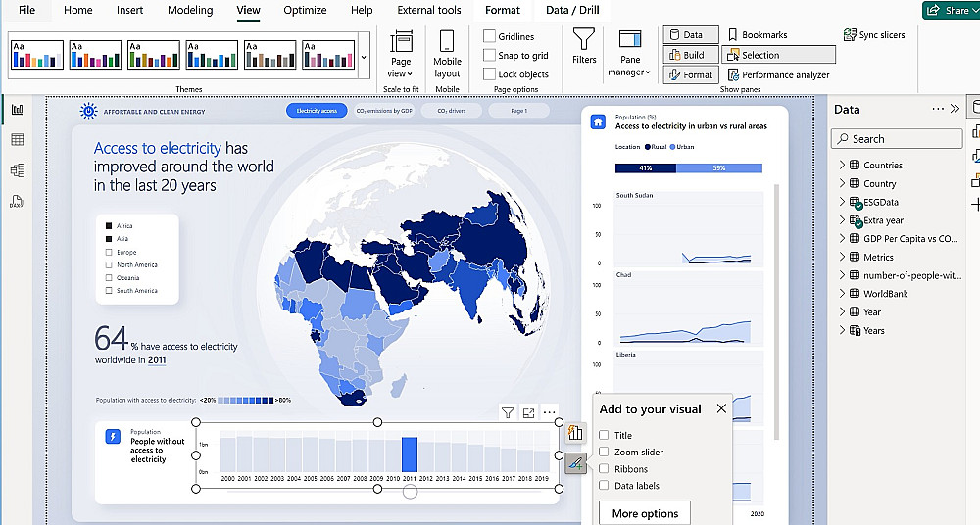Check the Ribbons checkbox
This screenshot has height=525, width=980.
[604, 469]
